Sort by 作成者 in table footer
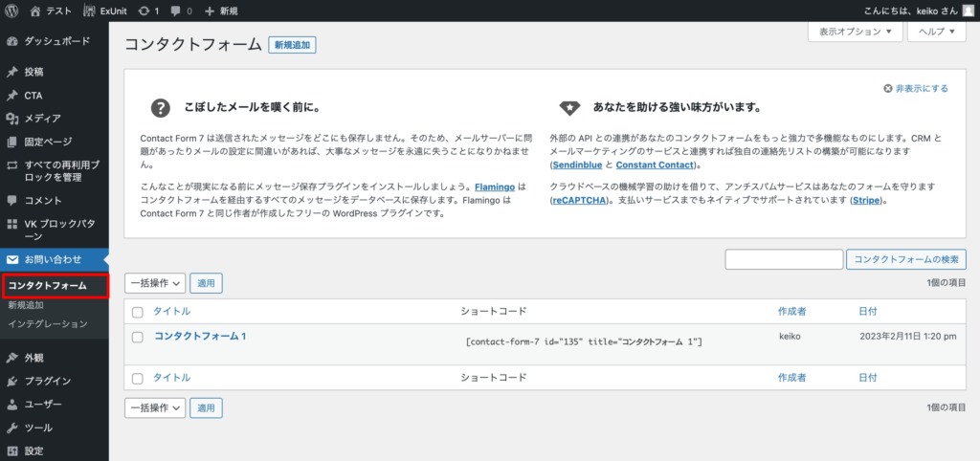This screenshot has height=461, width=980. click(x=791, y=377)
